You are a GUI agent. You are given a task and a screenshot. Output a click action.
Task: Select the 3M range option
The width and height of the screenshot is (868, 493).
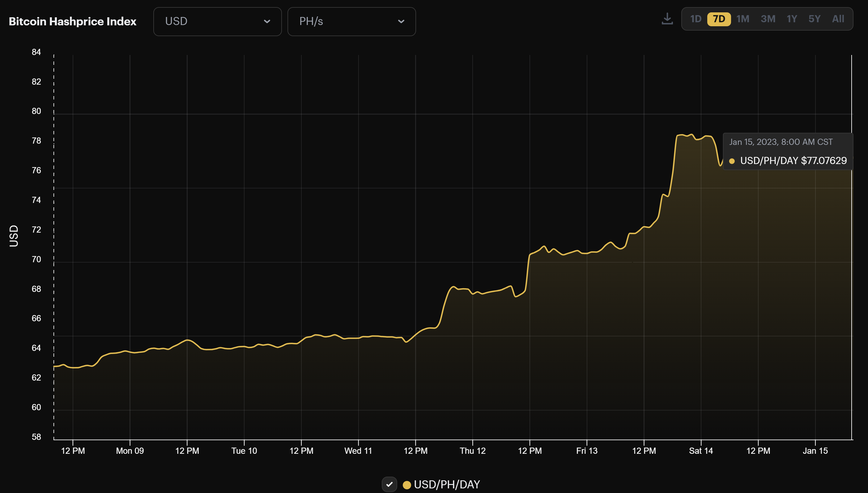tap(768, 19)
